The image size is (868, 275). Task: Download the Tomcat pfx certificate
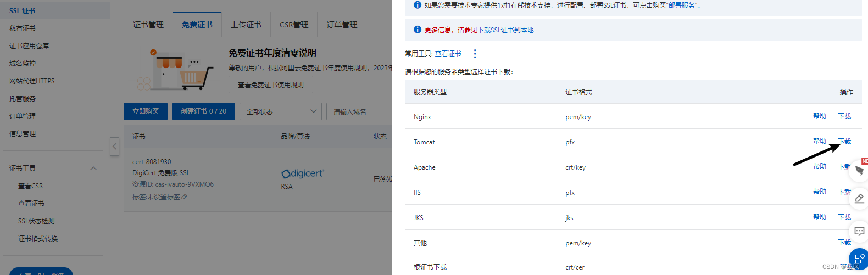coord(844,141)
